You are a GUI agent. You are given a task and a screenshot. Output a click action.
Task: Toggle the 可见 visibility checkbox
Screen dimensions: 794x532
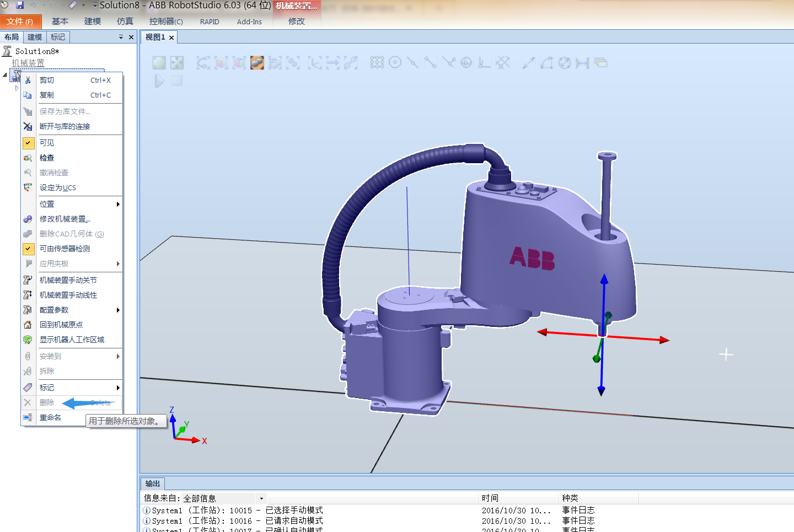click(28, 143)
